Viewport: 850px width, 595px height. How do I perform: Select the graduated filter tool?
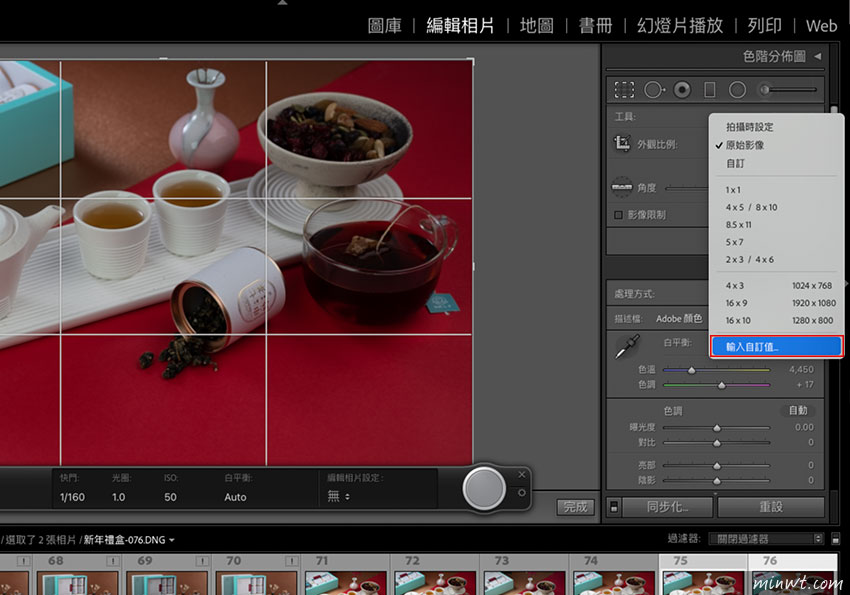point(710,90)
